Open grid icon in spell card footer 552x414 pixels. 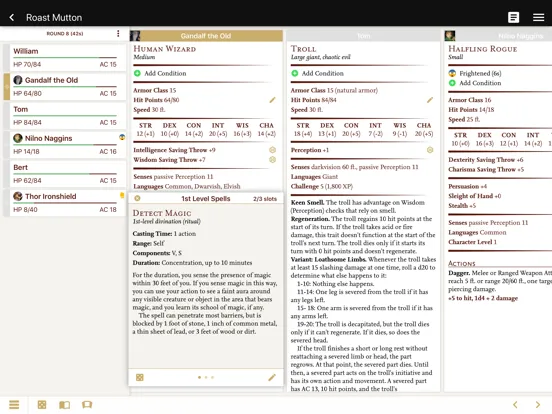coord(140,377)
